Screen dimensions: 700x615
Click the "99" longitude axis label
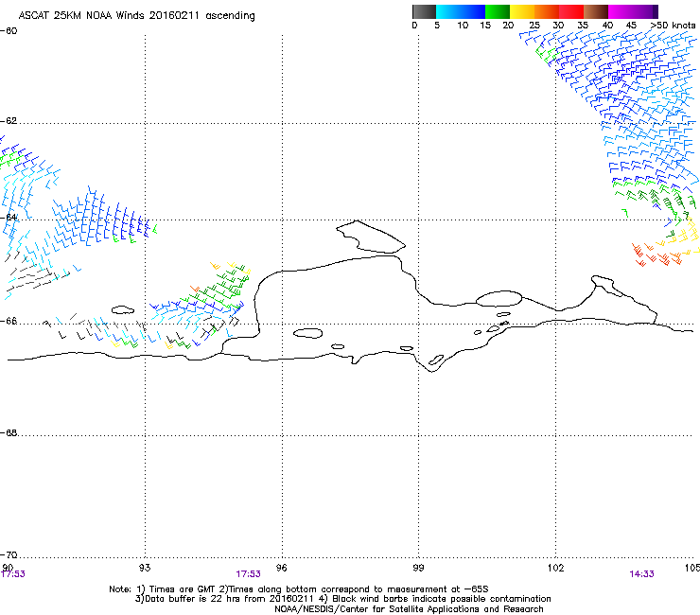[x=418, y=568]
